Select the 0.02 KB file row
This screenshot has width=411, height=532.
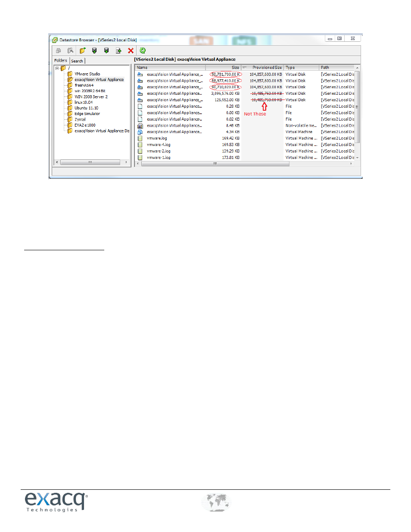[x=246, y=119]
